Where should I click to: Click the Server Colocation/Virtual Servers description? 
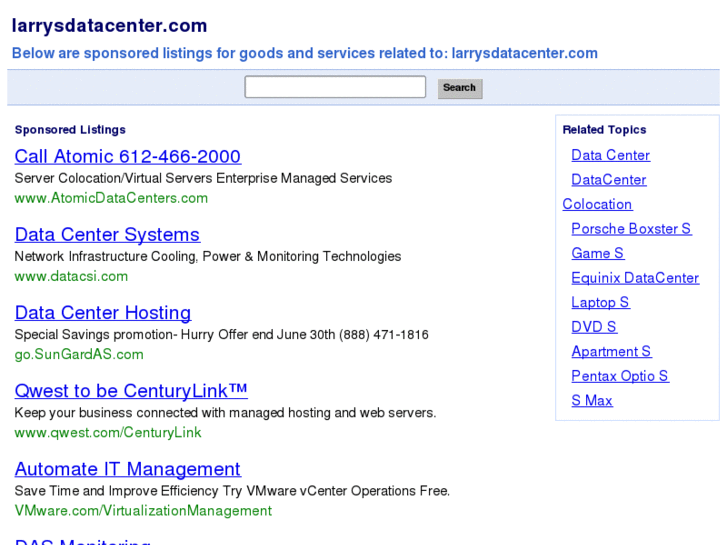pos(203,178)
